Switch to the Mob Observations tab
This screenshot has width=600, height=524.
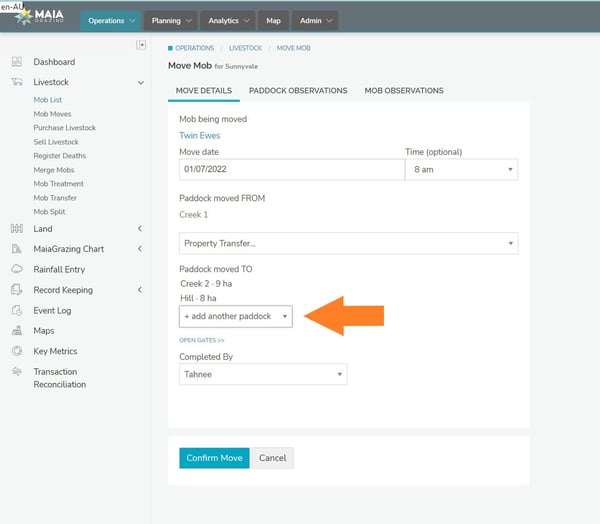(x=403, y=91)
